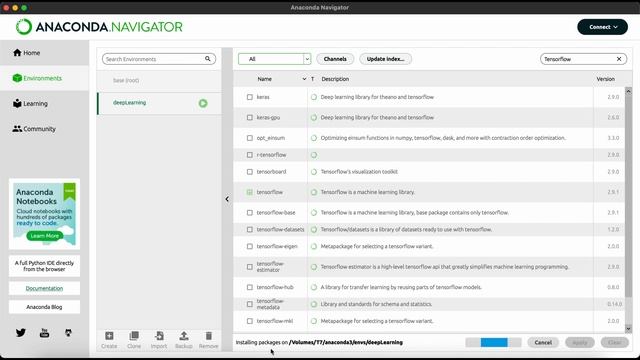640x360 pixels.
Task: Open the Anaconda Blog link
Action: click(44, 307)
